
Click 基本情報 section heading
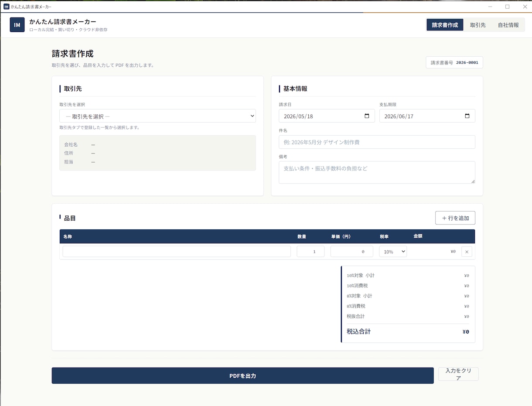(x=295, y=89)
